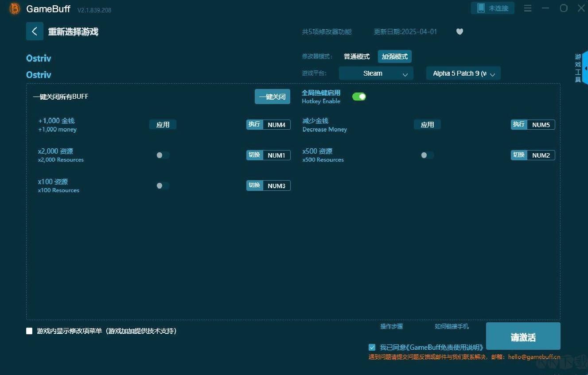Click 执行 label beside NUM5
The height and width of the screenshot is (375, 588).
[x=519, y=124]
